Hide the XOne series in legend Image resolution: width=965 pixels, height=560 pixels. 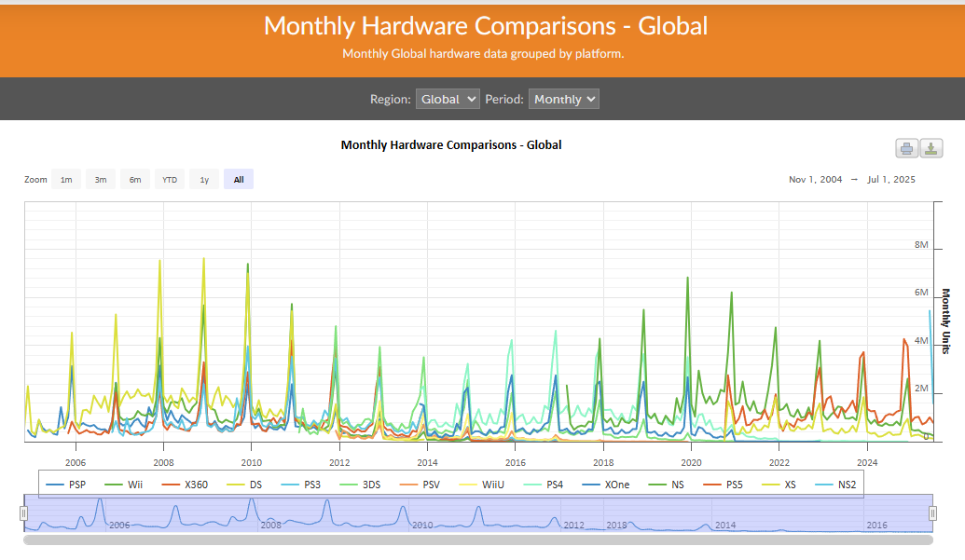[x=606, y=485]
